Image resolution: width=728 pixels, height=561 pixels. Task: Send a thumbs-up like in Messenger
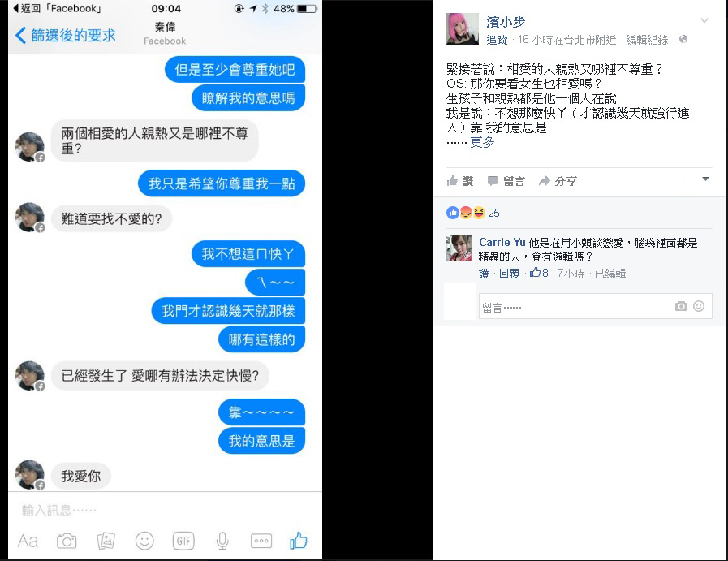pyautogui.click(x=299, y=541)
